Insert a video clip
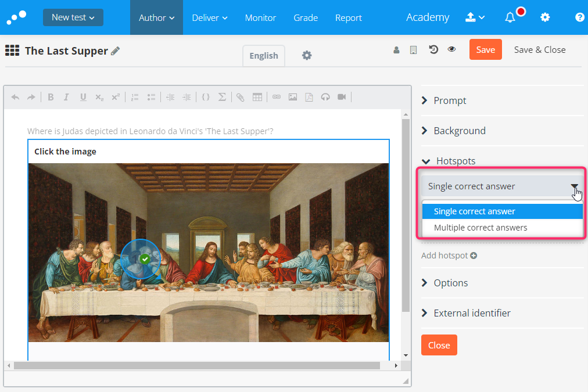This screenshot has width=588, height=392. [342, 97]
